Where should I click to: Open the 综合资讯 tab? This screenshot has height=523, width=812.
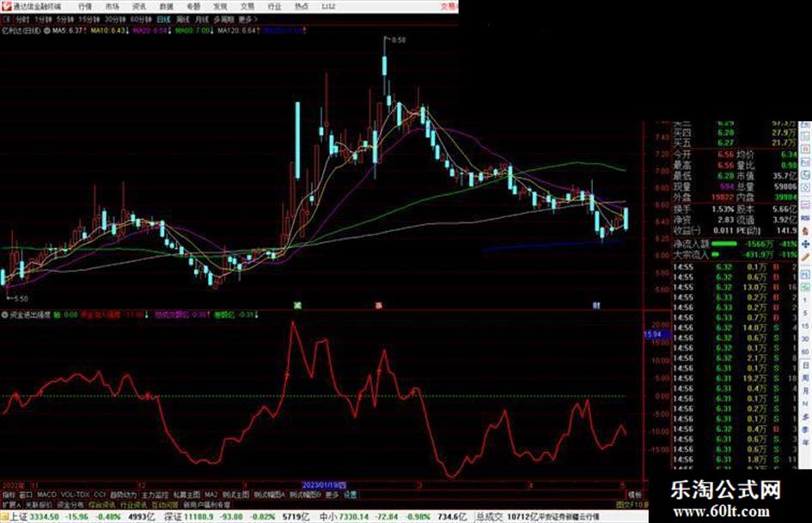(x=102, y=504)
